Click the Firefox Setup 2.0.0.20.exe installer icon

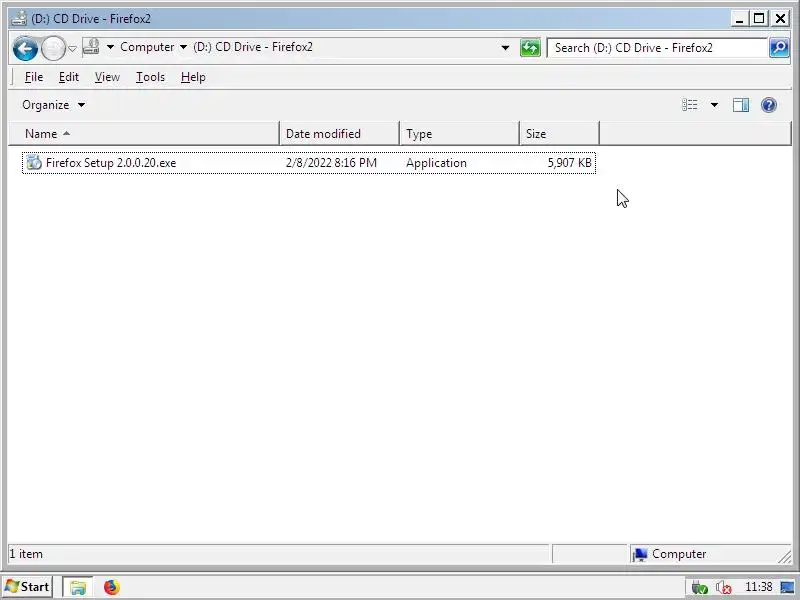[34, 163]
